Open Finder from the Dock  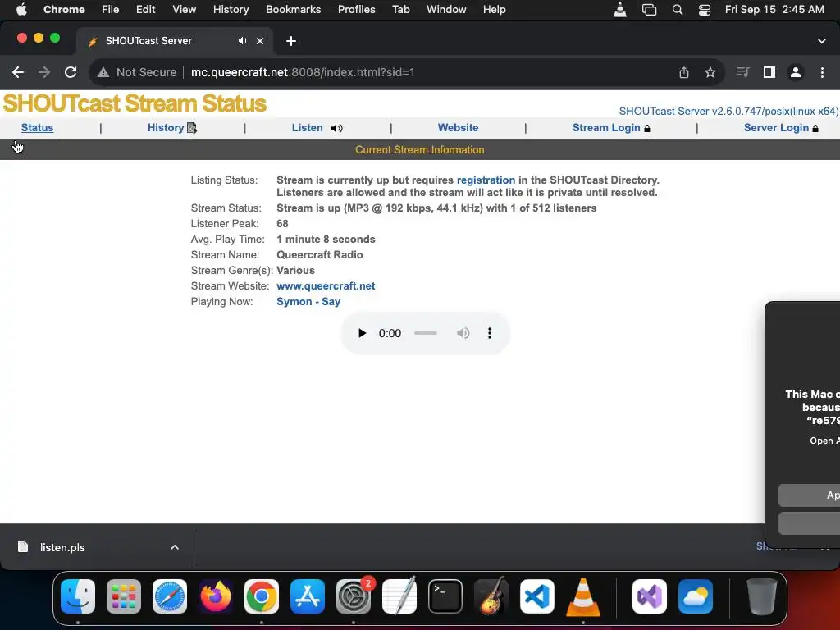[78, 596]
